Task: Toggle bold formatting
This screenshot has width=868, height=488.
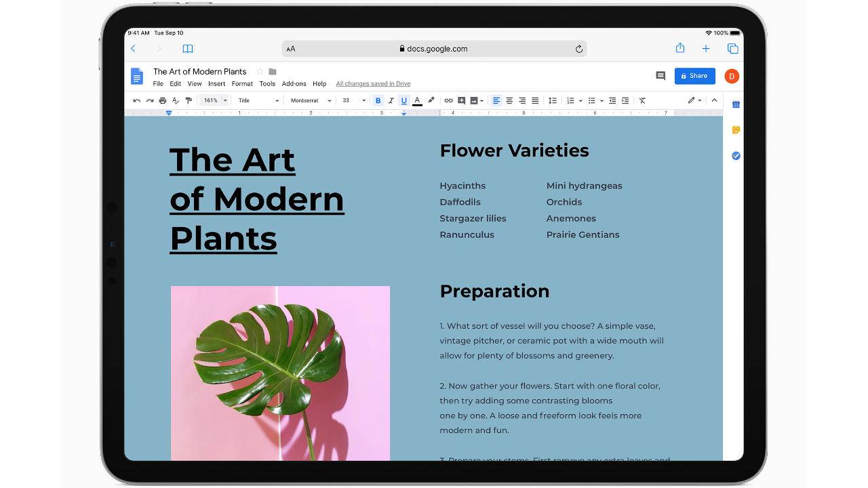Action: pyautogui.click(x=378, y=100)
